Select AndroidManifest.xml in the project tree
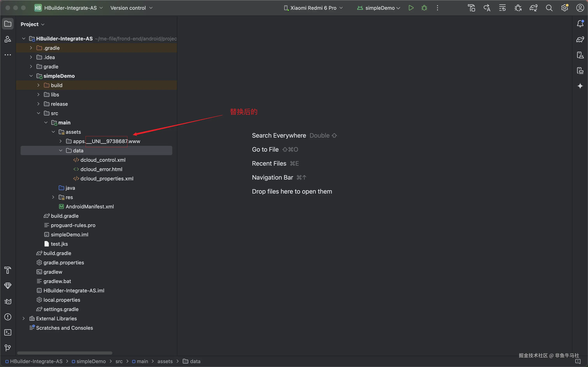The width and height of the screenshot is (588, 367). 90,207
